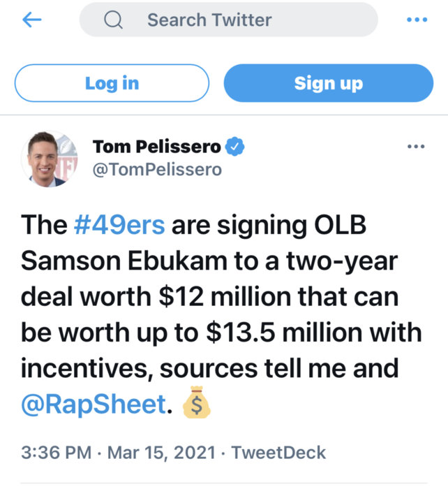This screenshot has width=448, height=489.
Task: Open the #49ers hashtag link
Action: 119,225
